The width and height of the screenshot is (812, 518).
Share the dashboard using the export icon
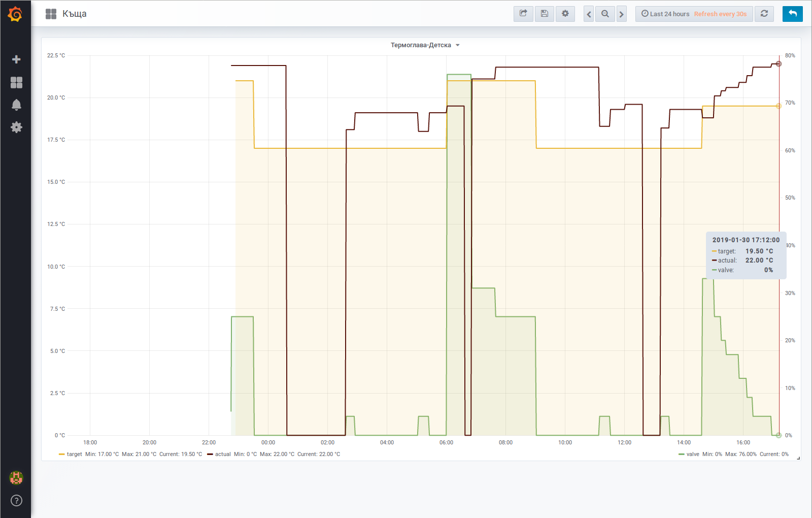click(523, 14)
